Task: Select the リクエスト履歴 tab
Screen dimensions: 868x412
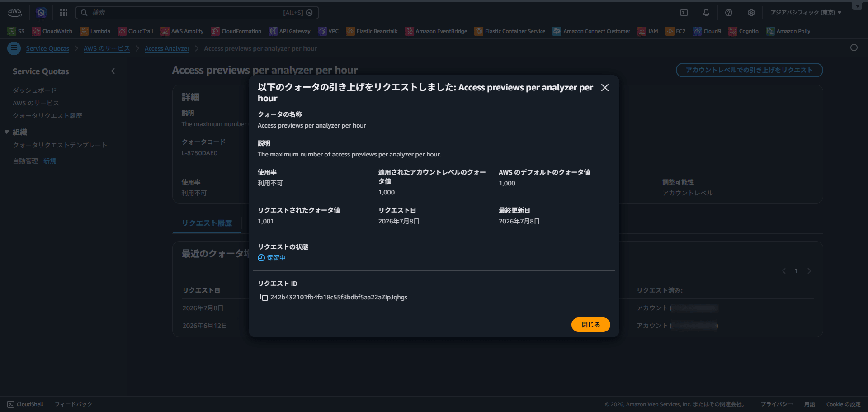Action: 207,223
